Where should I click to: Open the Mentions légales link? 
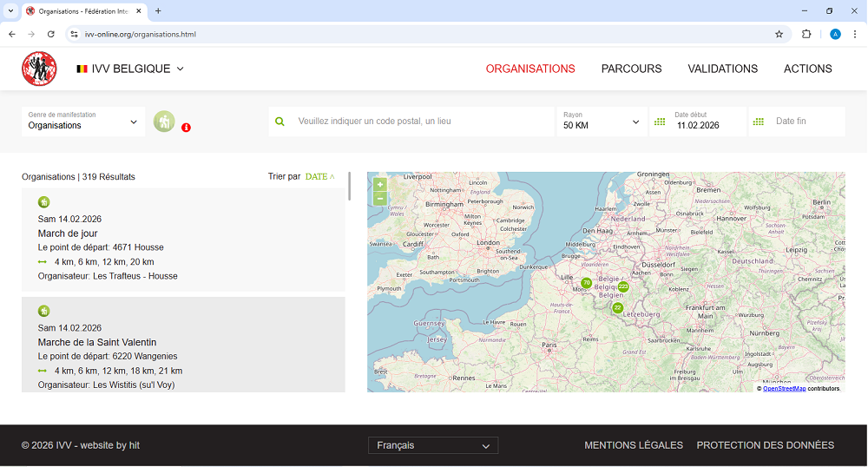633,445
